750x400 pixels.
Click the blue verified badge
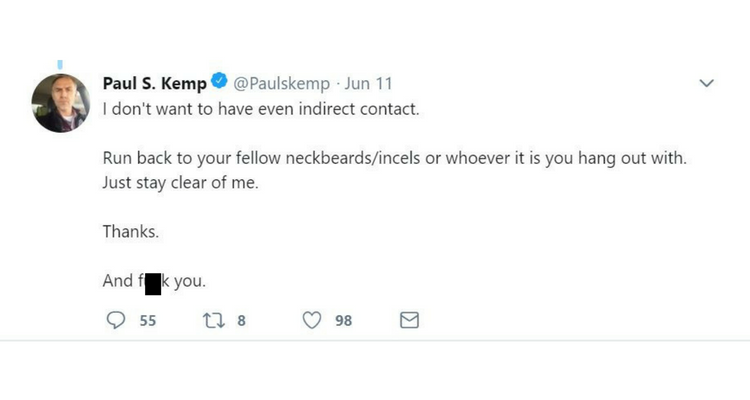[x=220, y=83]
